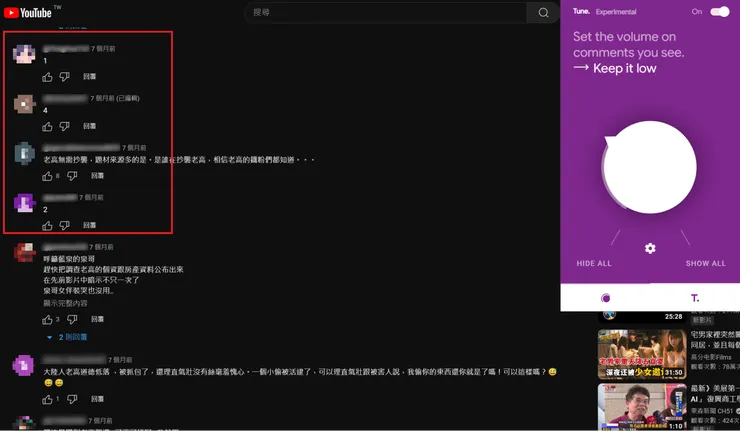Image resolution: width=740 pixels, height=431 pixels.
Task: Expand the 2 則回覆 replies thread
Action: (x=67, y=337)
